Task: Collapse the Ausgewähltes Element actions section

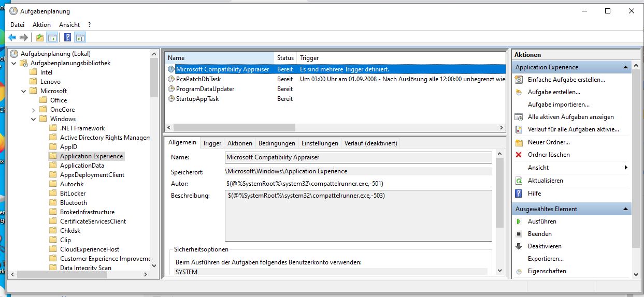Action: [626, 209]
